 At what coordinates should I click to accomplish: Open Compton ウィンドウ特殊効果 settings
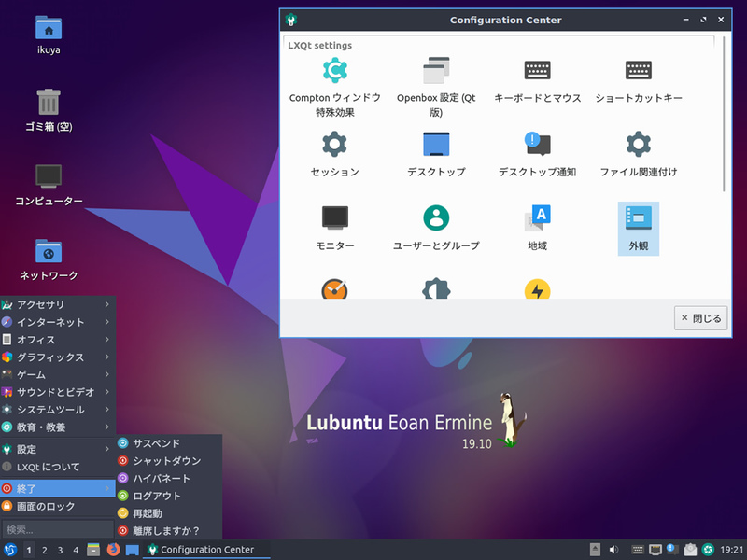334,71
